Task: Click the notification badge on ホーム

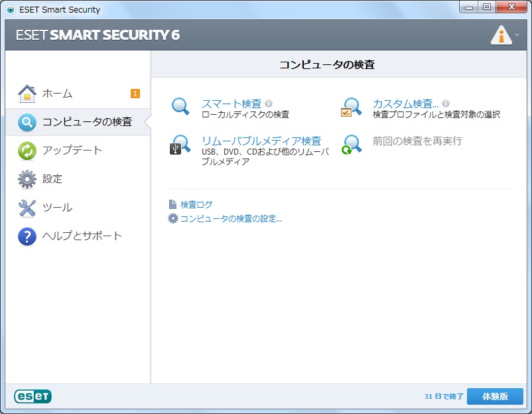Action: tap(134, 94)
